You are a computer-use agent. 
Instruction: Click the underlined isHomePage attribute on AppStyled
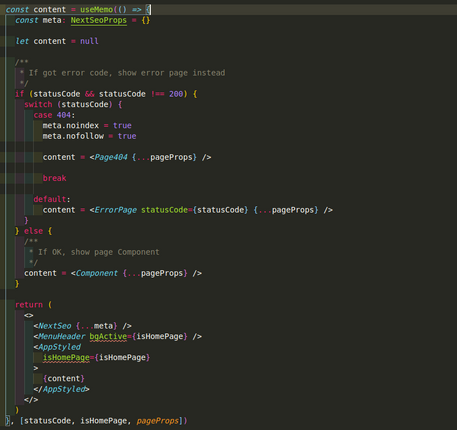pyautogui.click(x=66, y=357)
